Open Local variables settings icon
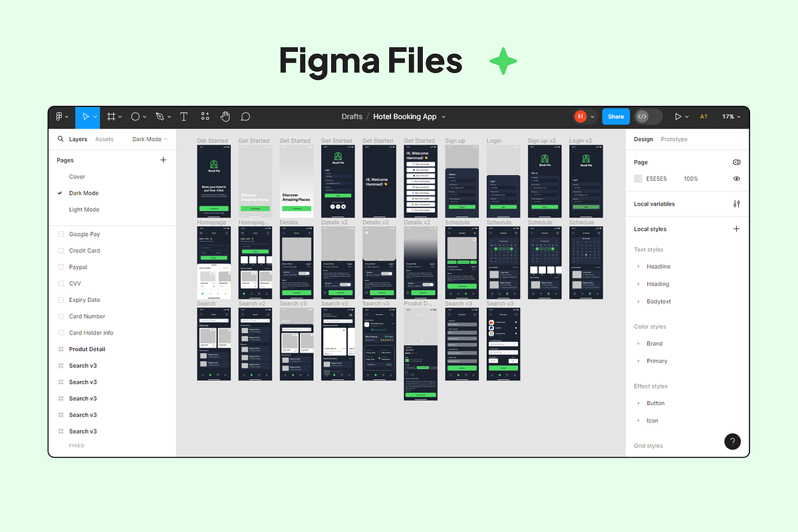798x532 pixels. click(736, 204)
